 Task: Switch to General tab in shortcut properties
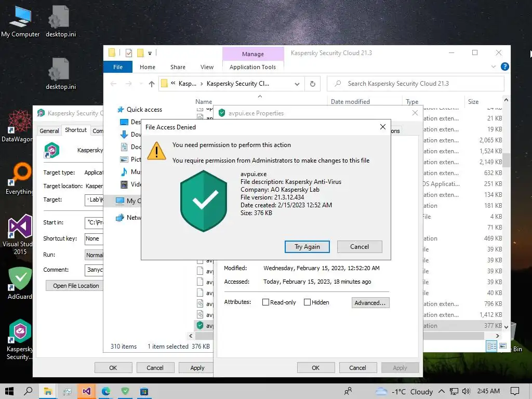(49, 130)
